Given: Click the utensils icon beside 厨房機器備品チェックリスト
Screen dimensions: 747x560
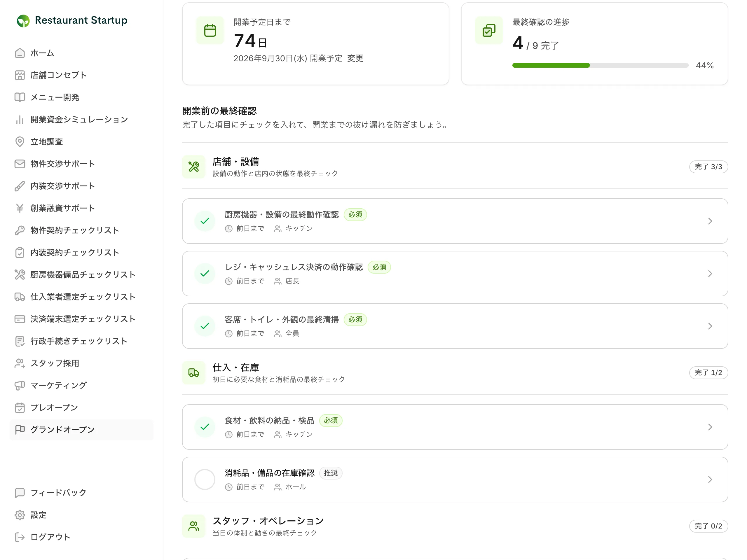Looking at the screenshot, I should tap(20, 275).
